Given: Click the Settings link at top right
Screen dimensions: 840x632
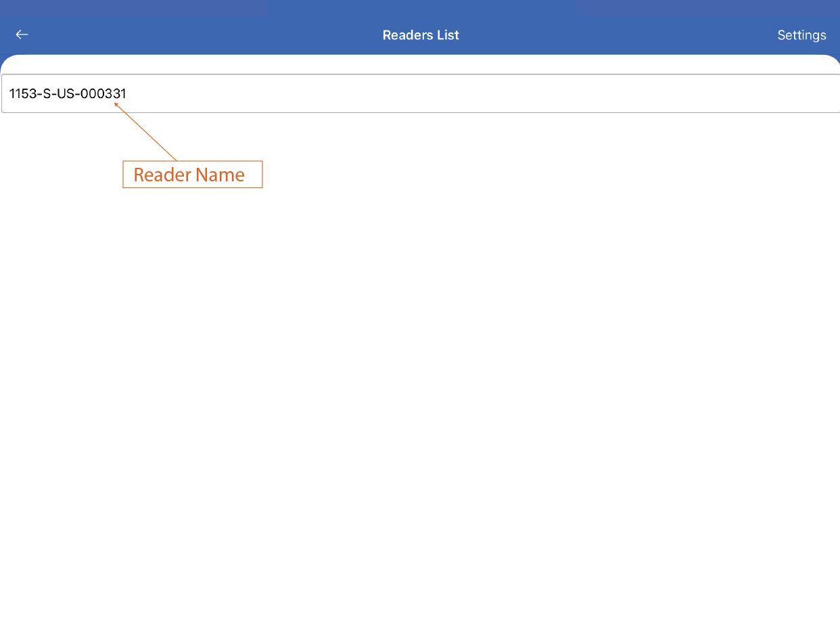Looking at the screenshot, I should (801, 35).
